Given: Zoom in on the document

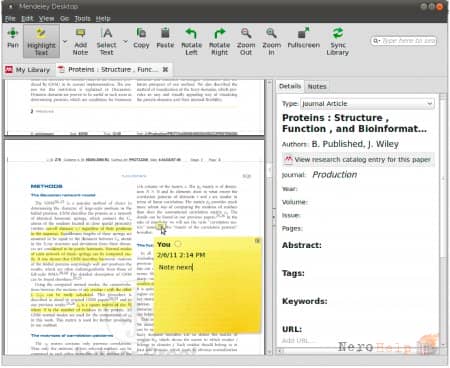Looking at the screenshot, I should tap(271, 42).
